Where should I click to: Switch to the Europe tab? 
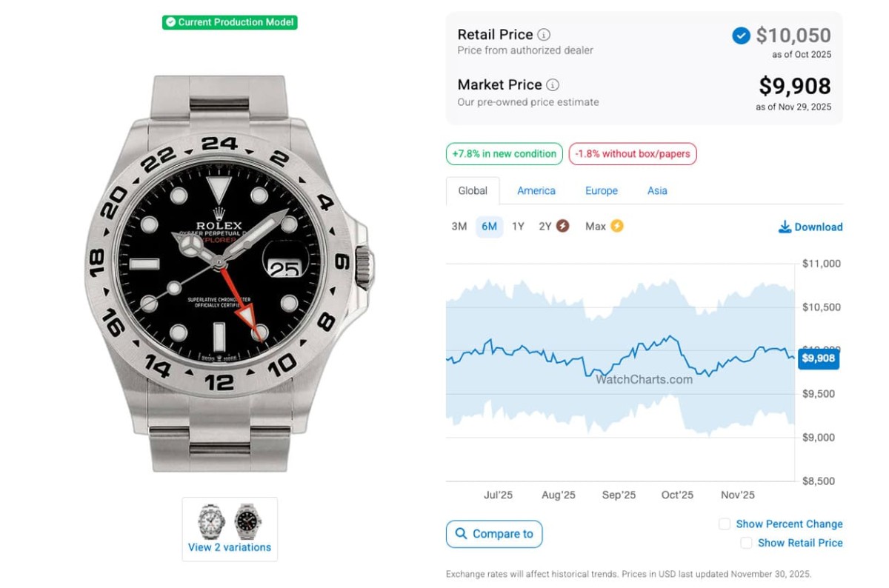tap(602, 191)
